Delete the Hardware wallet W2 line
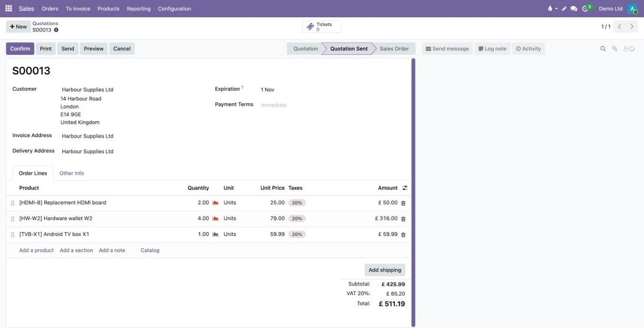 [404, 219]
